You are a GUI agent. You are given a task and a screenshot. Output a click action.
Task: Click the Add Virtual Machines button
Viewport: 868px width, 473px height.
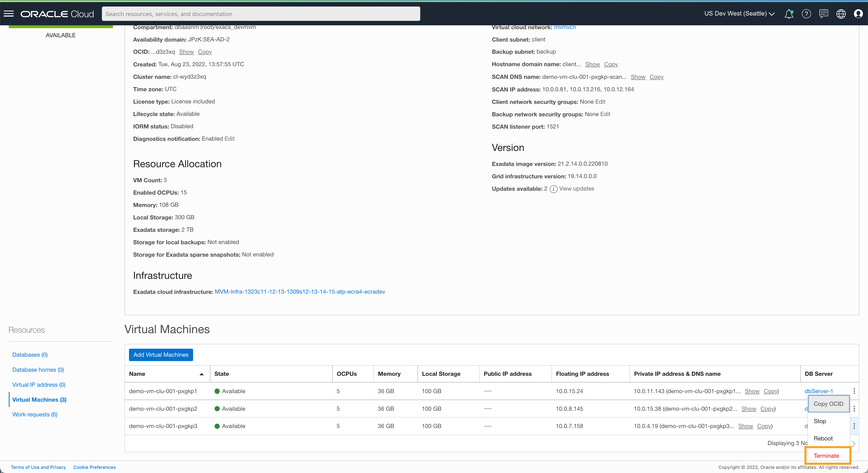[x=161, y=355]
